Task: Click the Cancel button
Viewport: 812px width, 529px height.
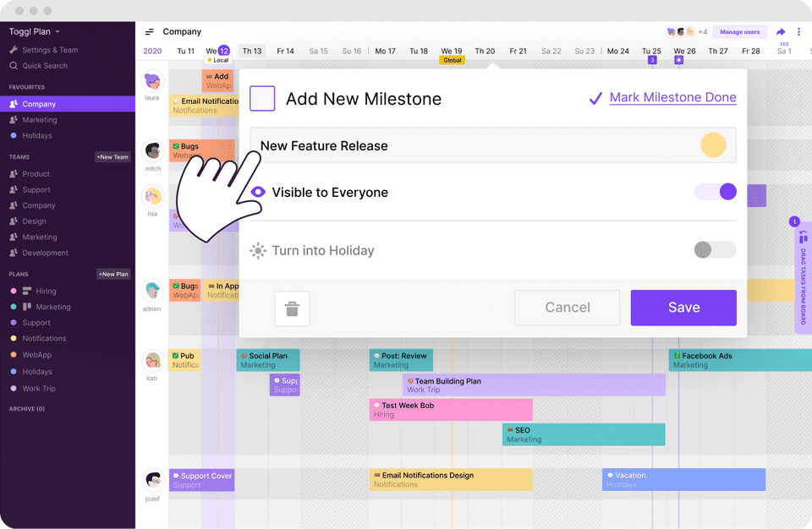Action: pyautogui.click(x=567, y=308)
